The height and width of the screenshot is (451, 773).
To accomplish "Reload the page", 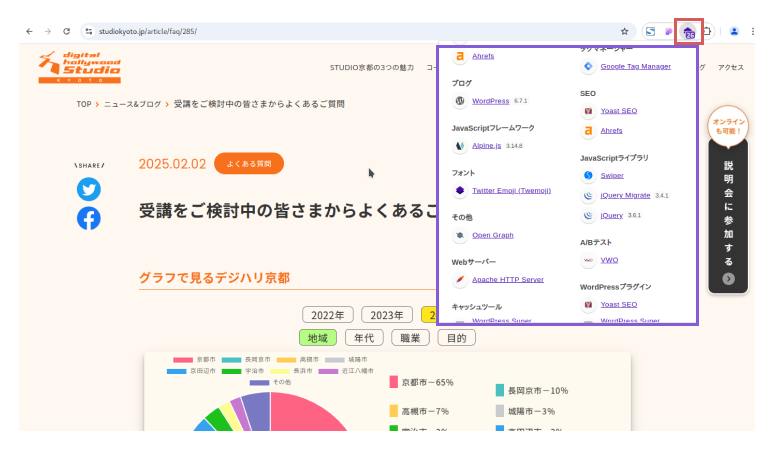I will point(67,32).
